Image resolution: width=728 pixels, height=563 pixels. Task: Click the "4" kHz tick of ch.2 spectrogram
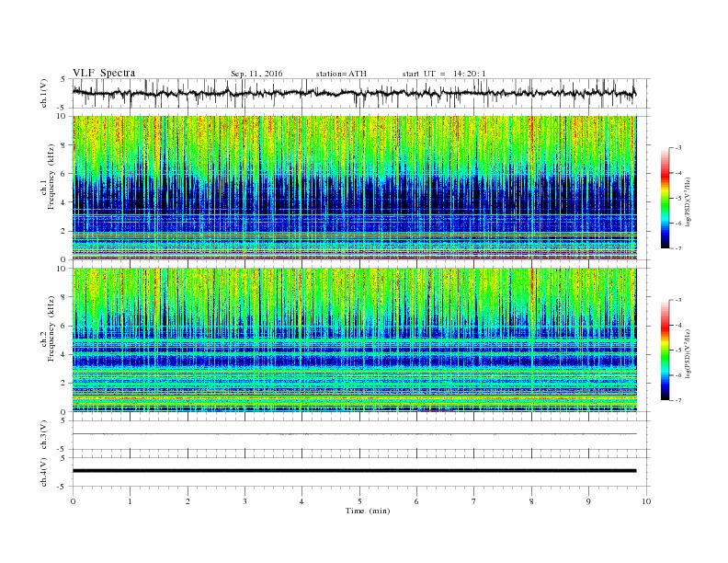[64, 355]
